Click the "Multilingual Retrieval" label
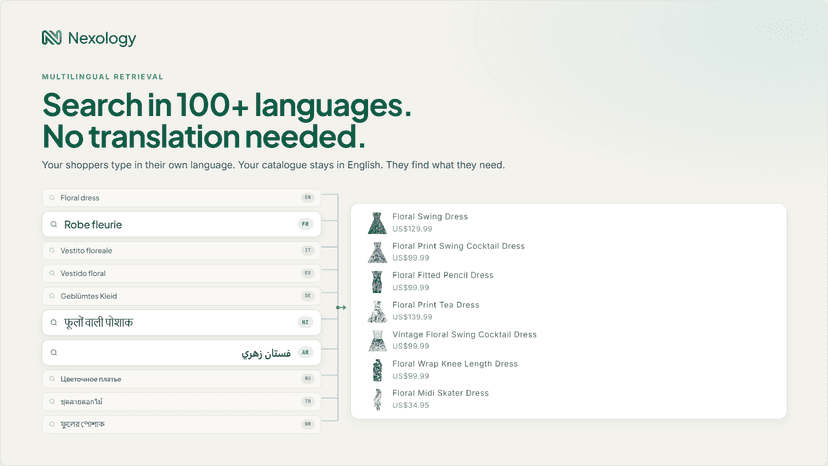This screenshot has width=828, height=466. pyautogui.click(x=102, y=77)
